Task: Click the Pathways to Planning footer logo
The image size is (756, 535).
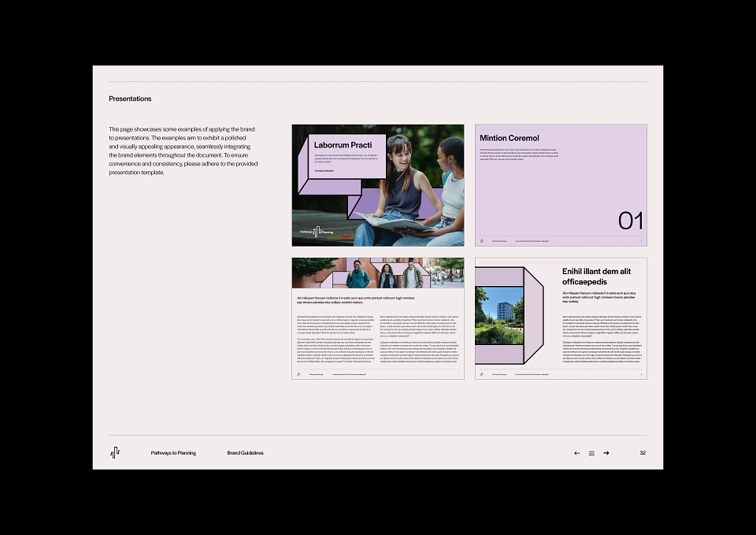Action: coord(115,452)
